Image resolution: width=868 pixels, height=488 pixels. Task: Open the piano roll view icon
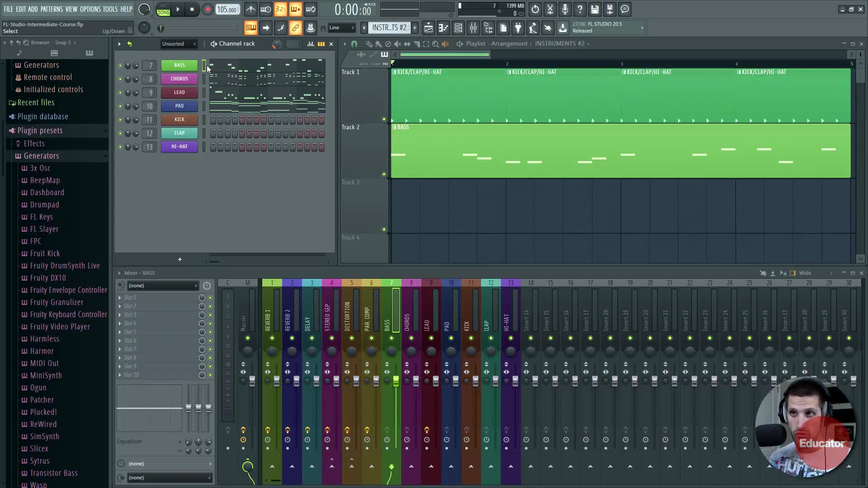[443, 28]
